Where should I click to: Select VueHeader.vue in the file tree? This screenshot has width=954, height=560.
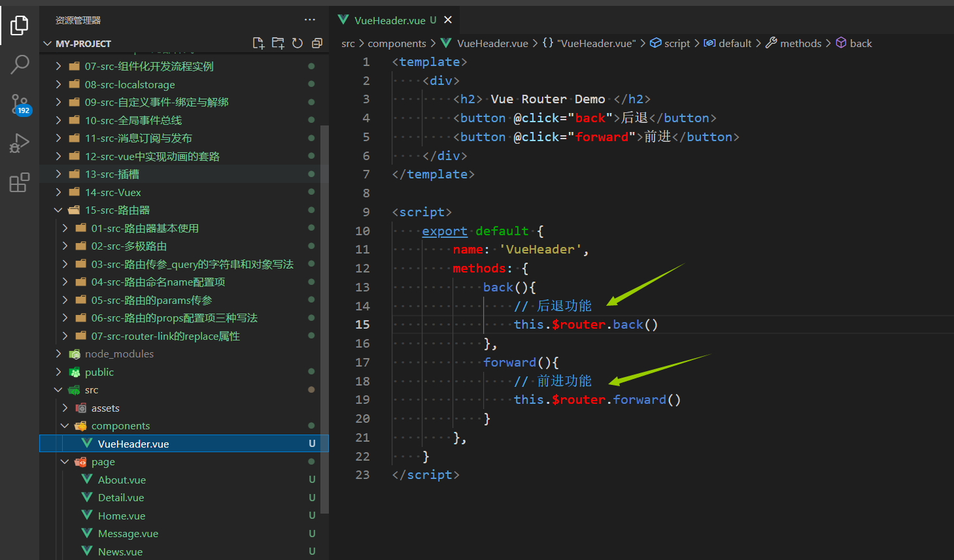[x=184, y=444]
